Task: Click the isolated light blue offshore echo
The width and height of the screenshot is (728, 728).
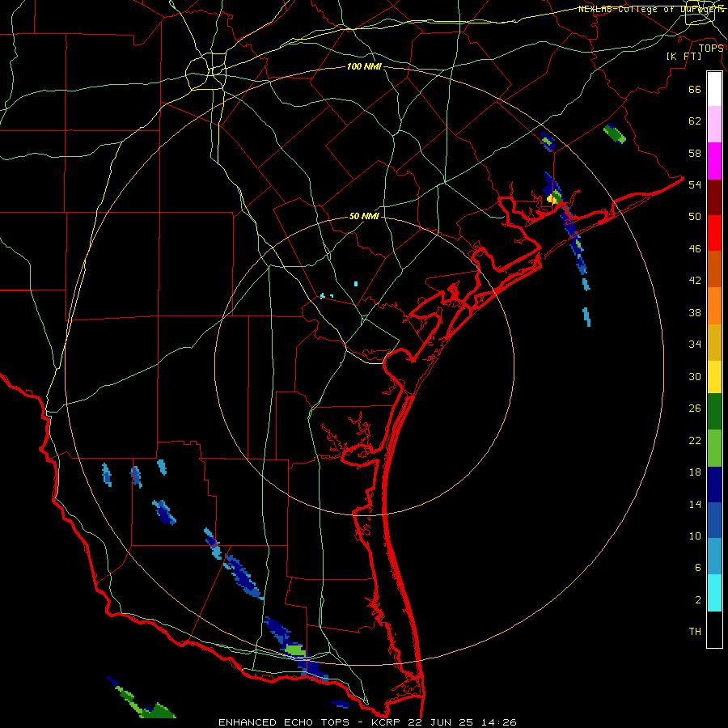Action: pos(587,316)
